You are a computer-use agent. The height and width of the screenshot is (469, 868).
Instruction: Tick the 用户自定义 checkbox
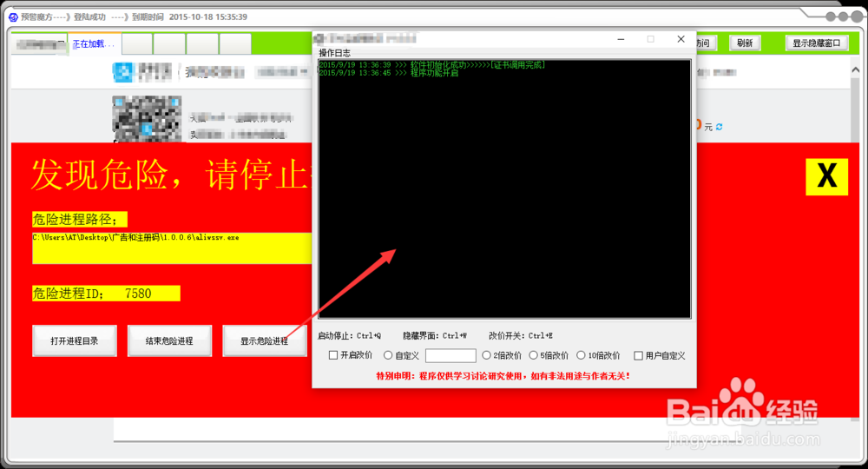pyautogui.click(x=638, y=355)
